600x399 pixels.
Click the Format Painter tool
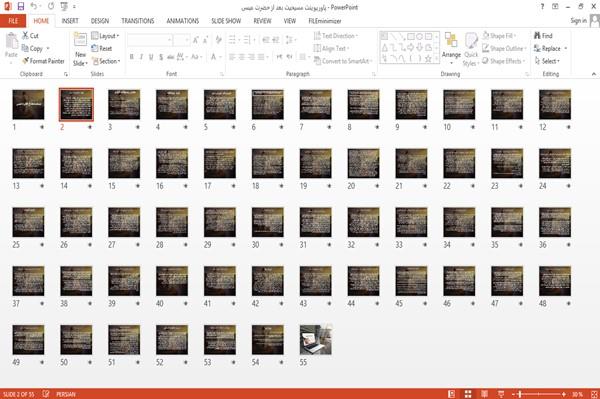click(x=43, y=61)
